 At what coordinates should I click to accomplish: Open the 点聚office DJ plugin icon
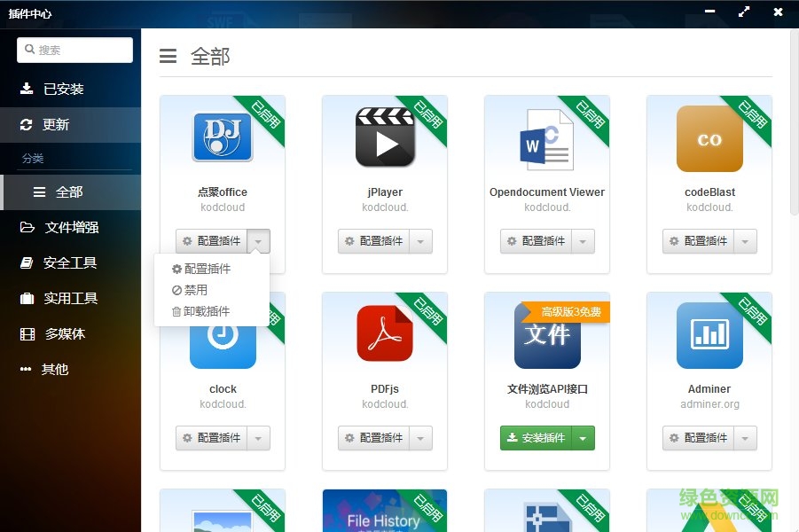coord(222,136)
